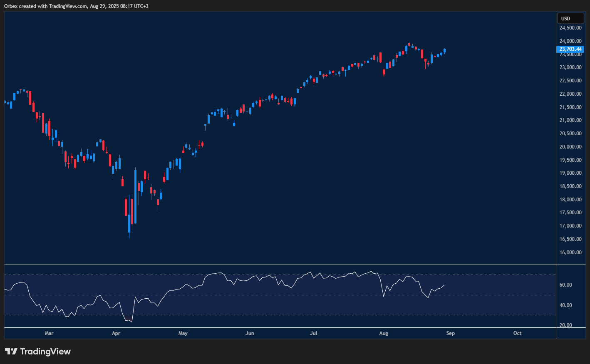The width and height of the screenshot is (590, 364).
Task: Click the Mar label on time axis
Action: (49, 333)
